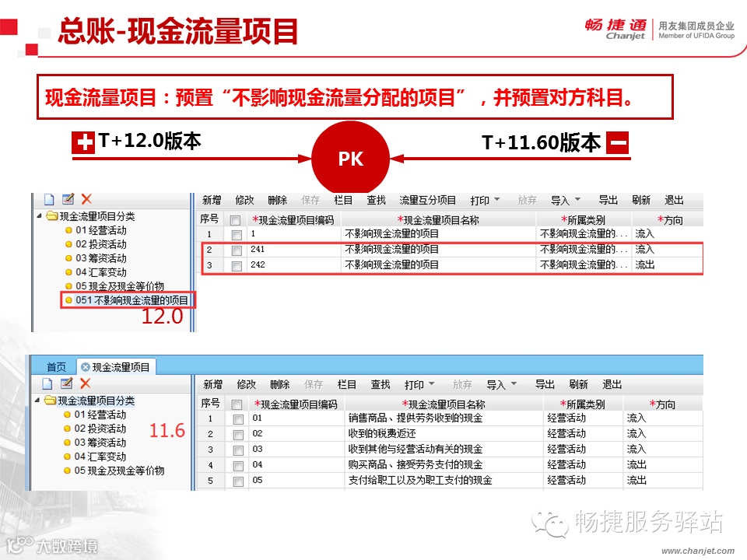Click 导出 in the lower toolbar

pos(545,384)
